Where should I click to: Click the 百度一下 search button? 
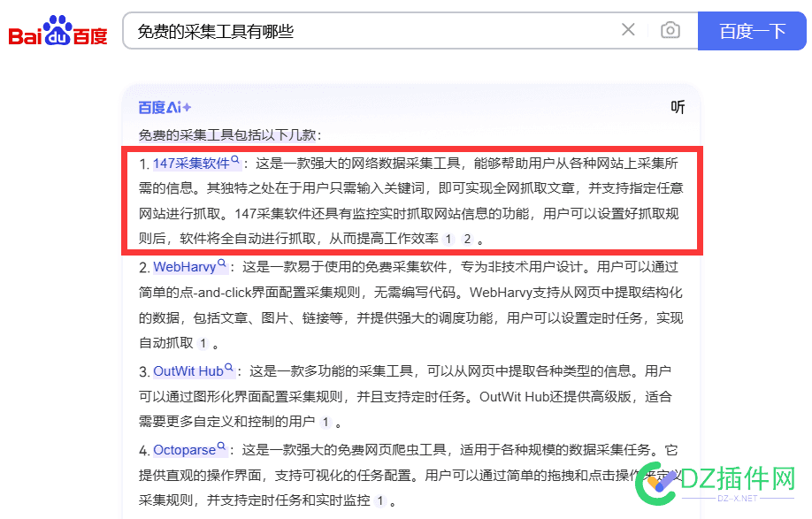pos(752,31)
